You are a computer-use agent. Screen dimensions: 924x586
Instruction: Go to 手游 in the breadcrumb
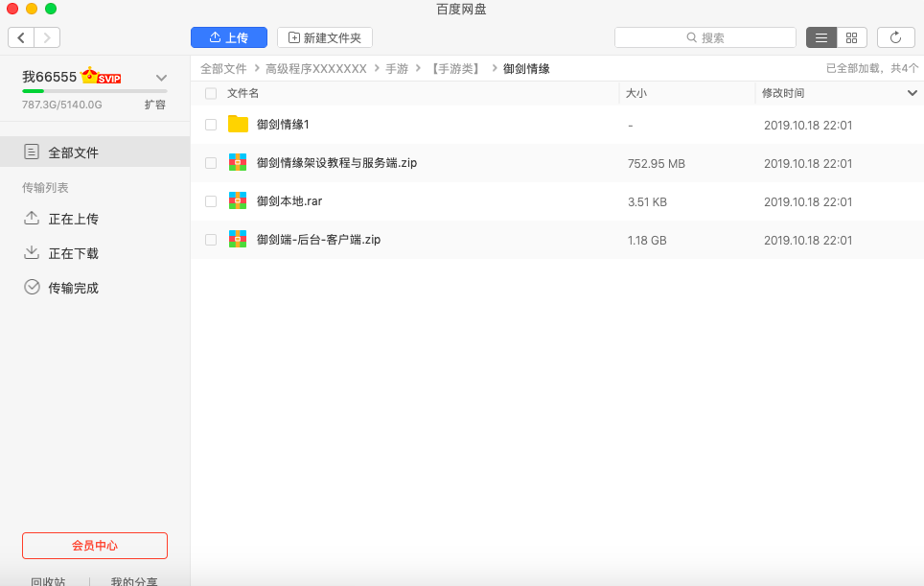[x=397, y=69]
